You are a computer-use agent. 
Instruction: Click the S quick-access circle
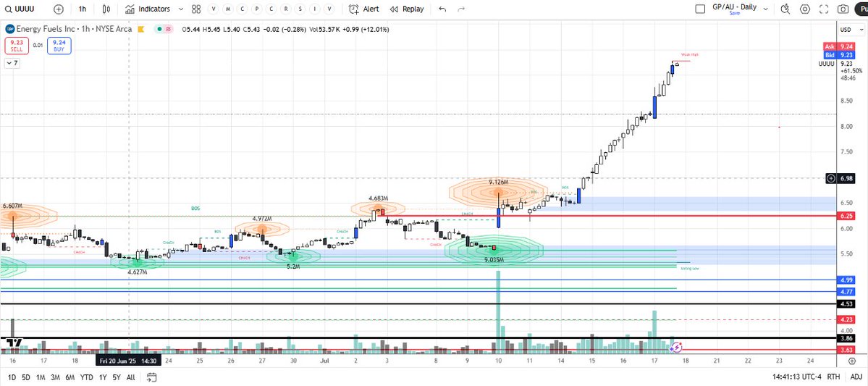pyautogui.click(x=300, y=9)
